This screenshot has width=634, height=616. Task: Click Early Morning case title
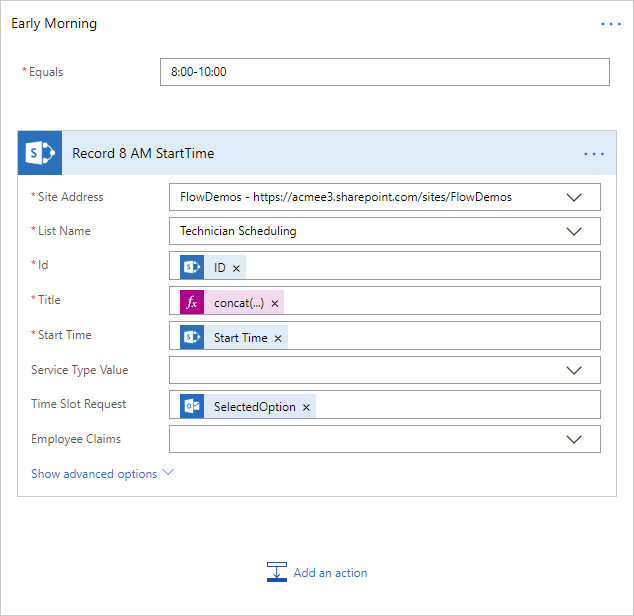(x=54, y=23)
